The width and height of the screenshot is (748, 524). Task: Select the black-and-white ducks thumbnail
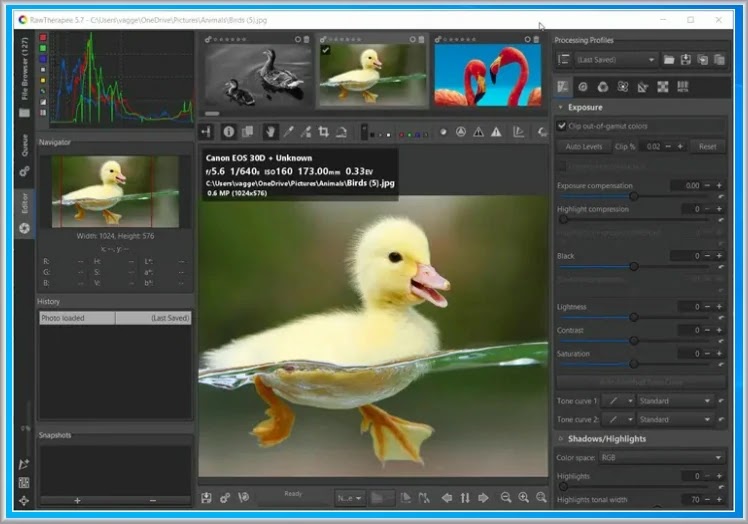click(x=259, y=75)
